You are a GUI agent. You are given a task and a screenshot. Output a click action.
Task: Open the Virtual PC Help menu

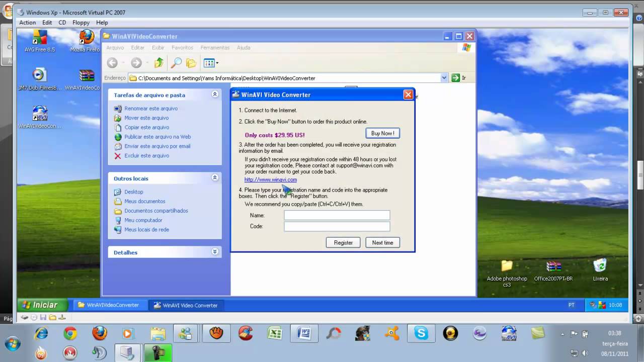click(102, 23)
